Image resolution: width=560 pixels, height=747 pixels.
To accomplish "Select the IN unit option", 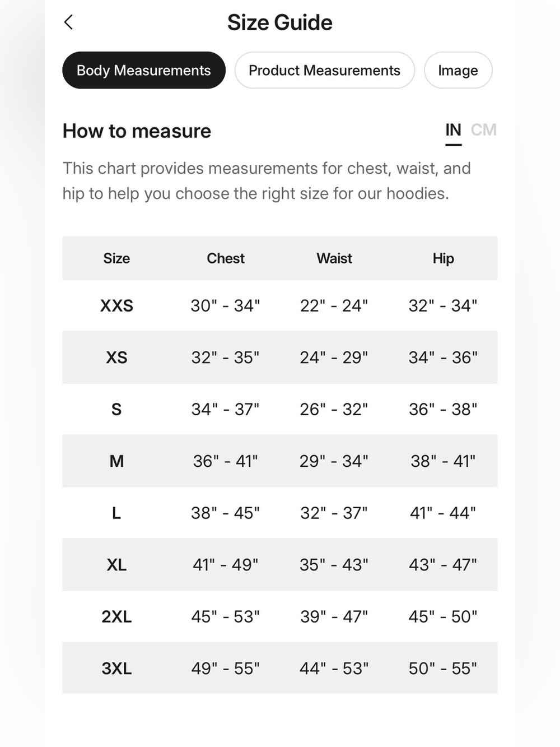I will pos(454,130).
